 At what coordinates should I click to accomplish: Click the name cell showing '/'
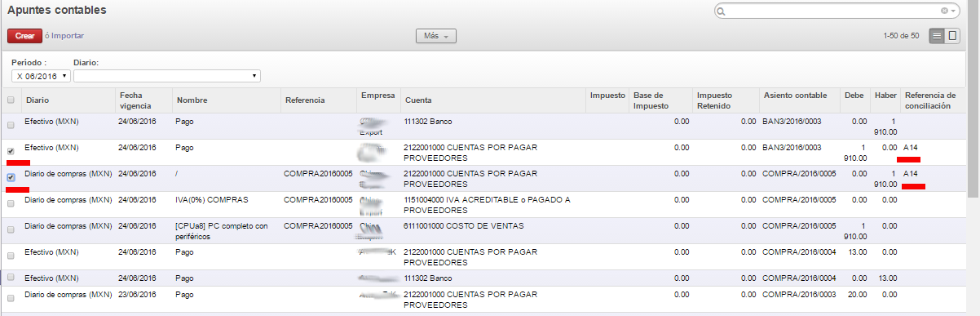click(x=177, y=174)
